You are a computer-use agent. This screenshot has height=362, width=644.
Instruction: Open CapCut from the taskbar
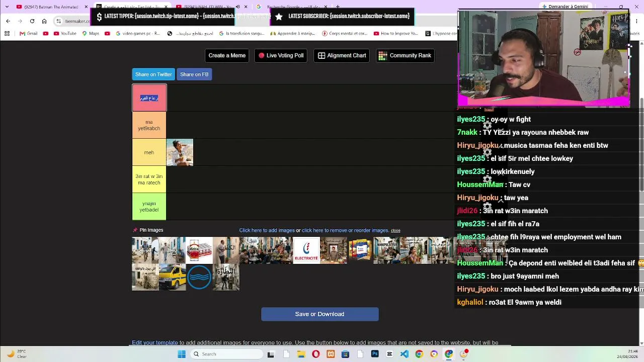click(389, 354)
